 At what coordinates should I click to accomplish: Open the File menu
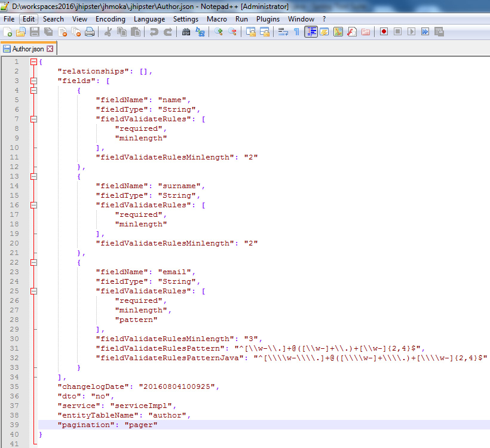[x=9, y=19]
